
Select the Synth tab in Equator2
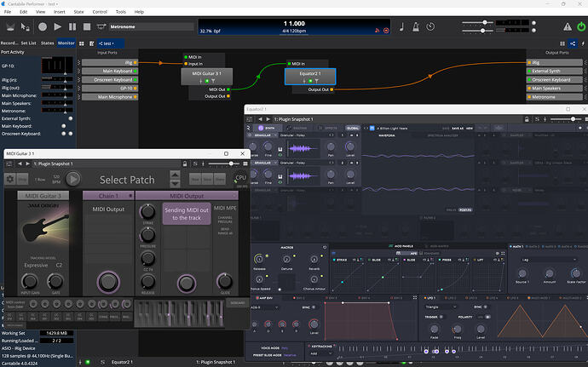tap(267, 129)
